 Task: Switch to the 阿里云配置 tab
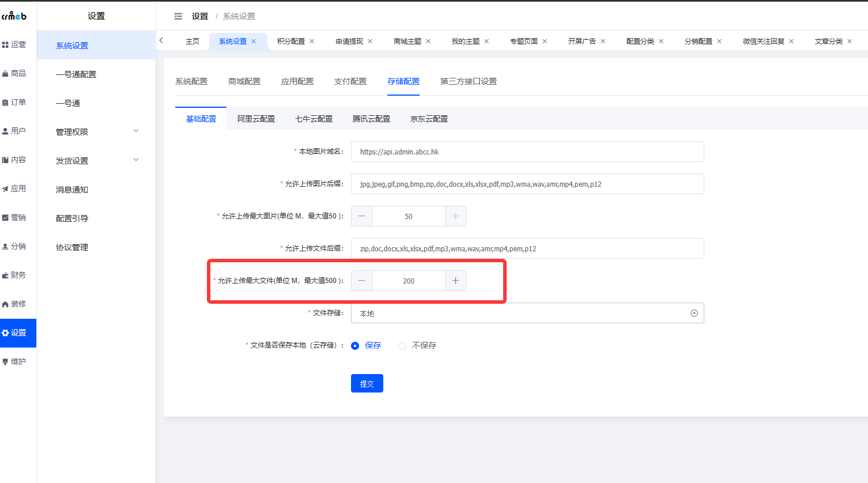(x=256, y=119)
